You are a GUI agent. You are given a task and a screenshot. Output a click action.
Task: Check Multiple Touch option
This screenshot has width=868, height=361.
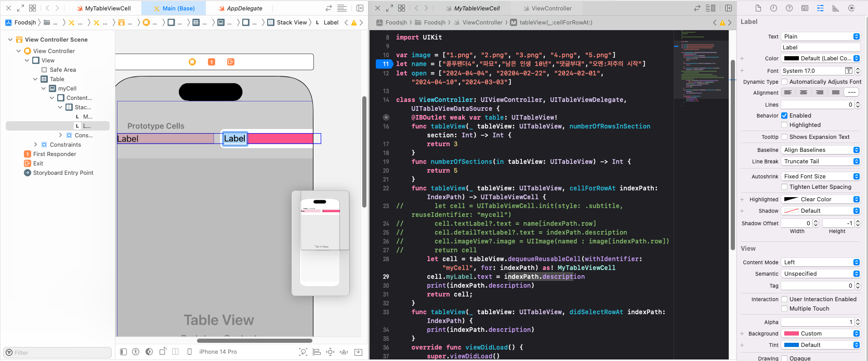(784, 308)
